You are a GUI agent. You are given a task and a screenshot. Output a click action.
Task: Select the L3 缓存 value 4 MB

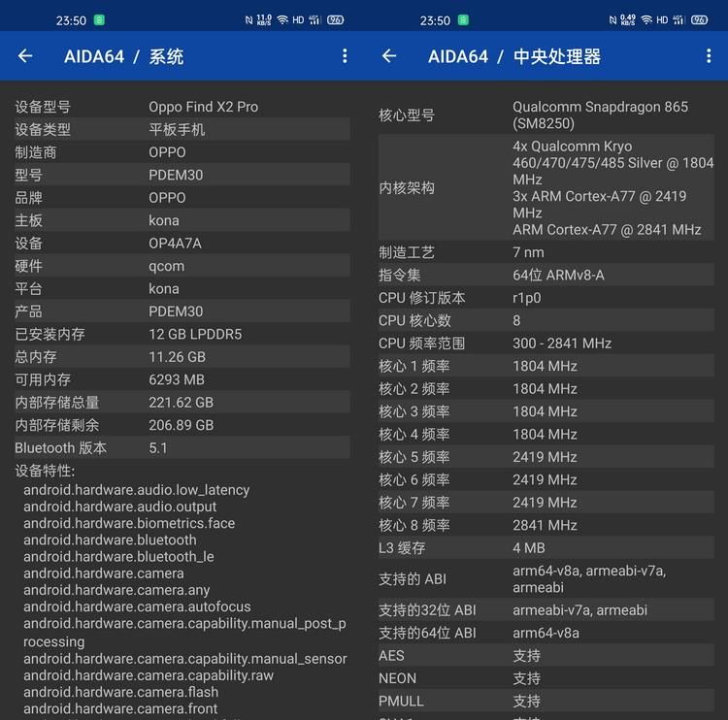[x=529, y=548]
